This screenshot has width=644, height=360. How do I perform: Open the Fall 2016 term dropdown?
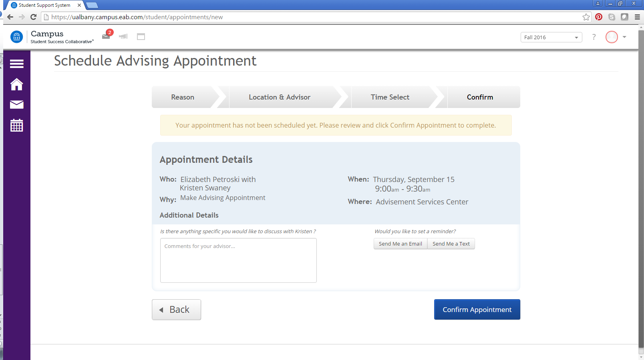pos(551,37)
